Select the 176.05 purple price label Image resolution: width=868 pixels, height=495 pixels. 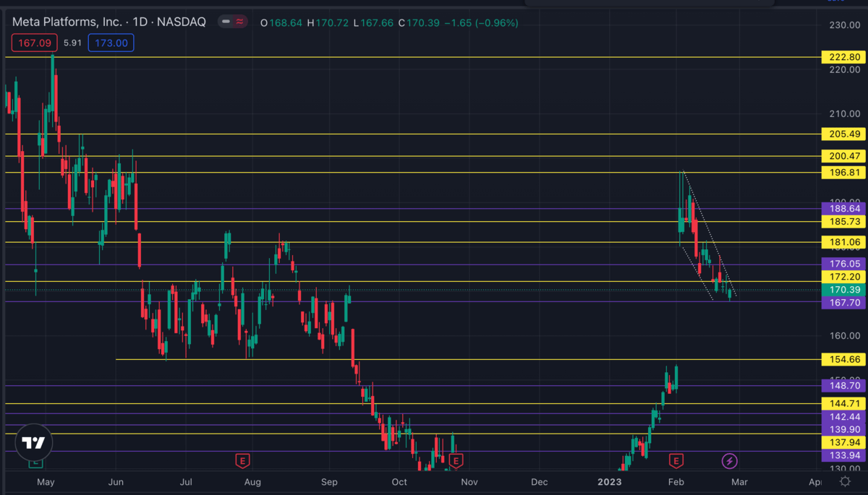tap(843, 264)
